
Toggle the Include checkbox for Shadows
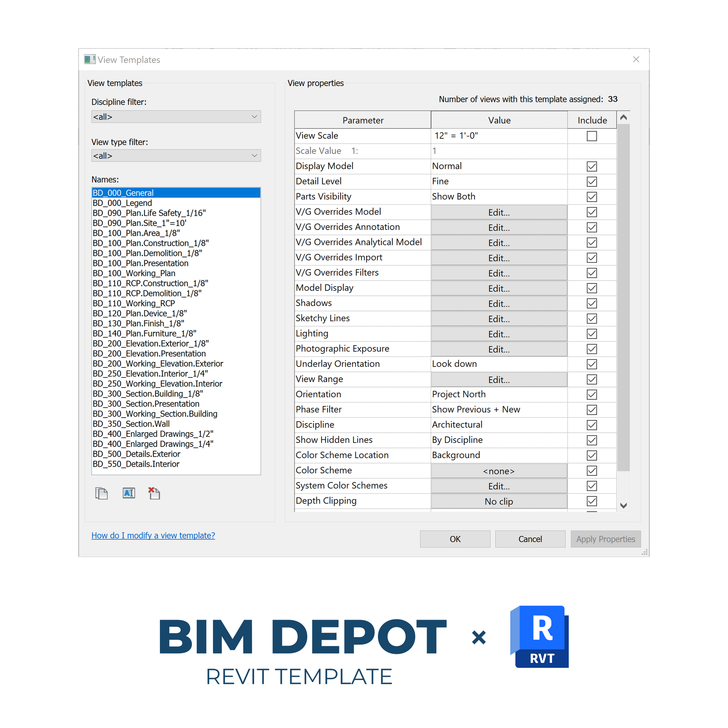click(x=591, y=303)
